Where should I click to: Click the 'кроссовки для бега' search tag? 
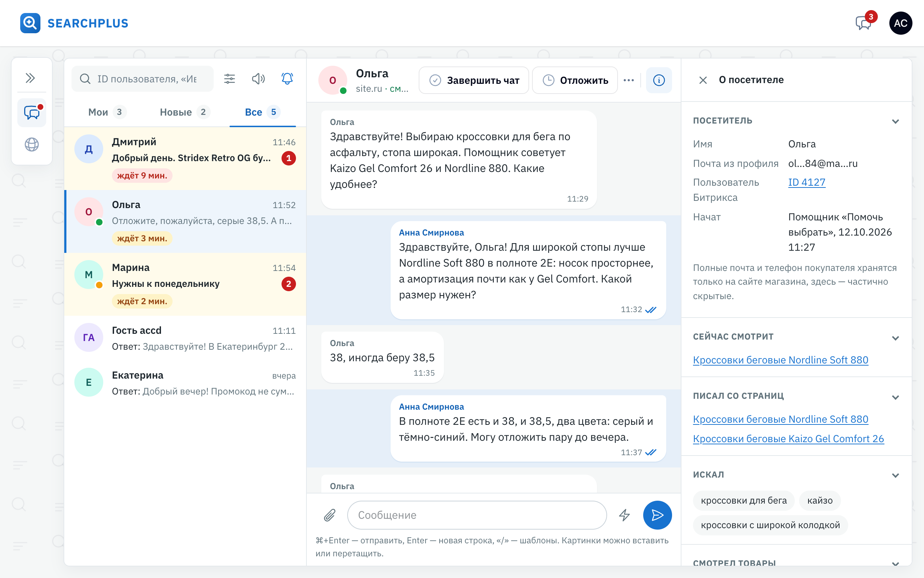click(744, 500)
